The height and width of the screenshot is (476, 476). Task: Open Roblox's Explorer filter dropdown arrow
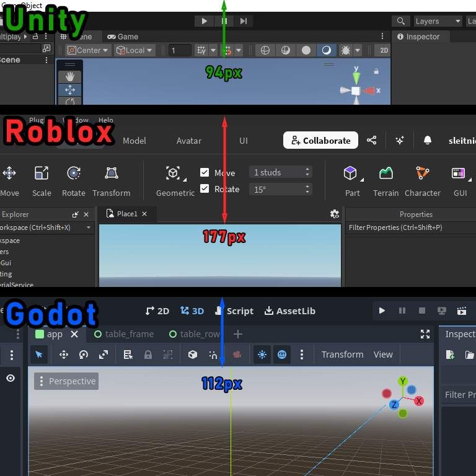click(x=89, y=227)
